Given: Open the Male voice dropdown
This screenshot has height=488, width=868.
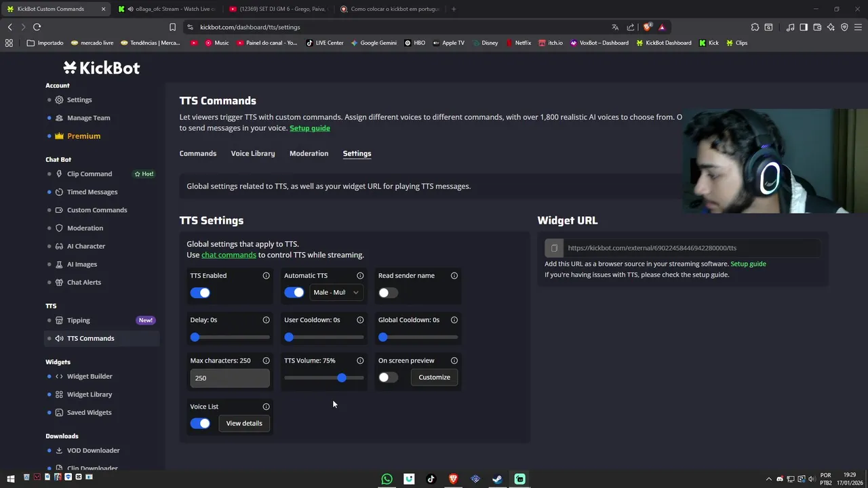Looking at the screenshot, I should 336,293.
